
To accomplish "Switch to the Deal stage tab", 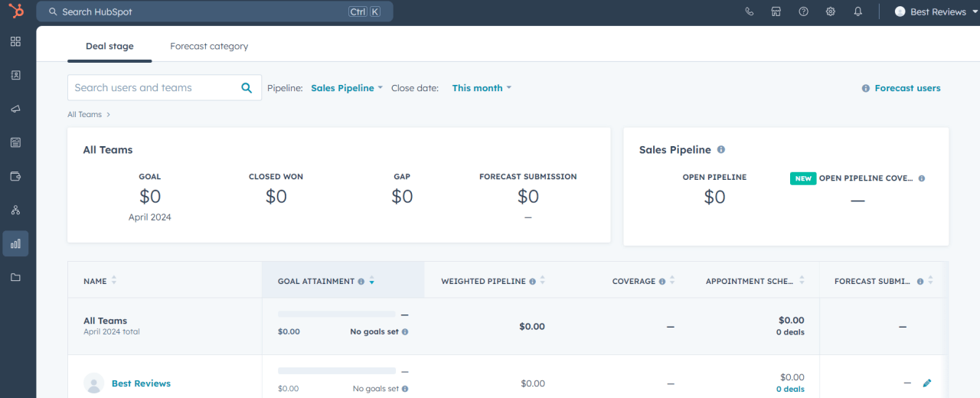I will (x=109, y=46).
